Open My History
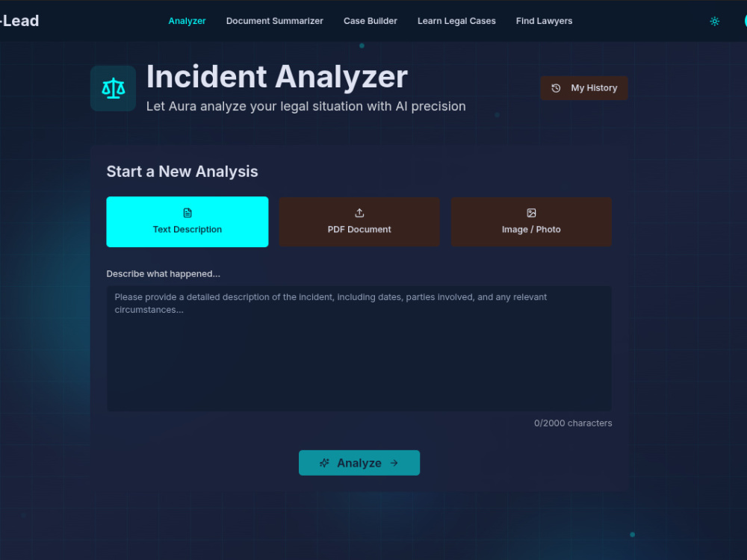Screen dimensions: 747x560 coord(583,88)
